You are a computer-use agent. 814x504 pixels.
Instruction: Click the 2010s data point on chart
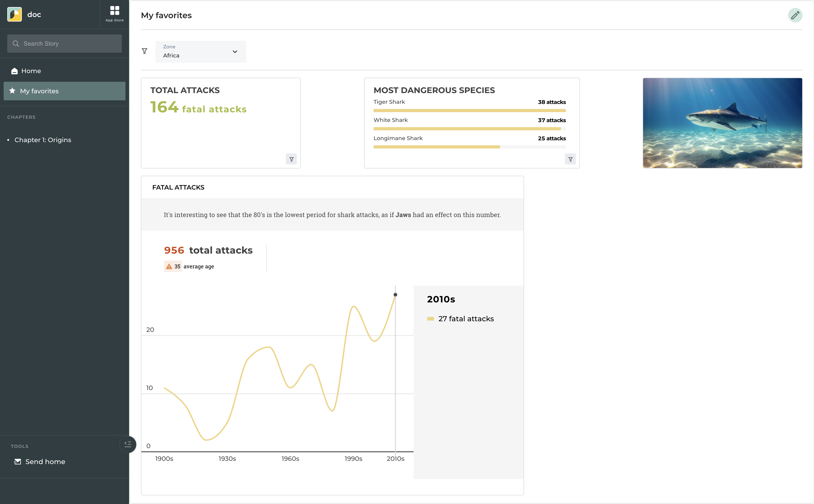[395, 295]
